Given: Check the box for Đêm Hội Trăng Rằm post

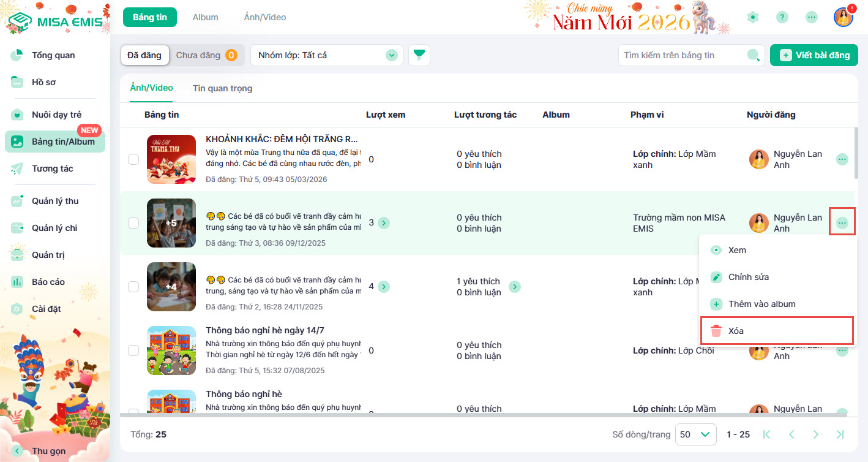Looking at the screenshot, I should point(133,159).
